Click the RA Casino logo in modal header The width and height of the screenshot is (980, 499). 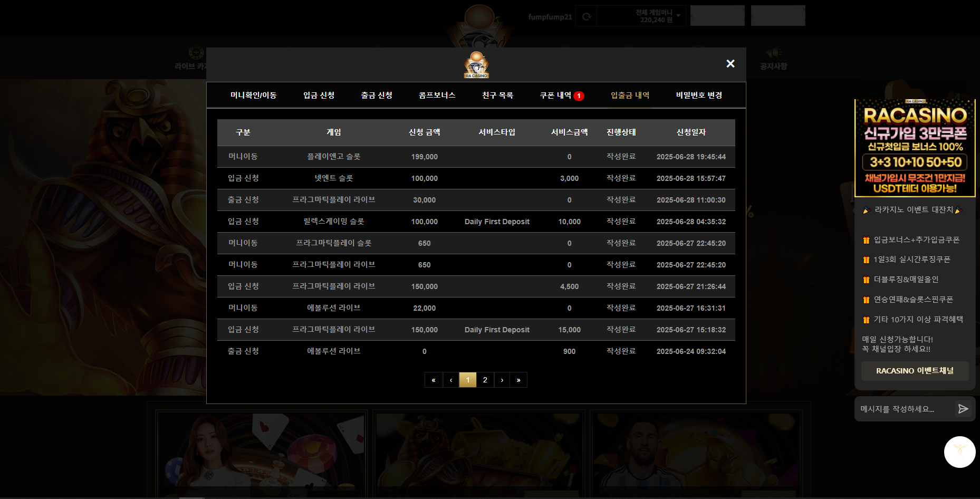(x=476, y=65)
